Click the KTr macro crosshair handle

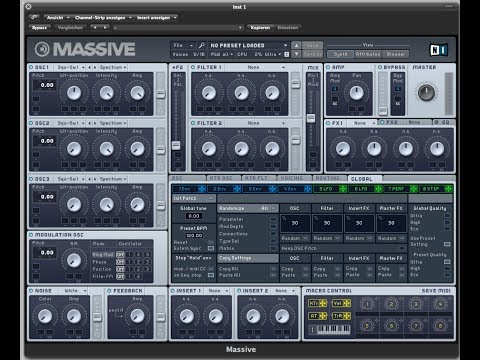pyautogui.click(x=323, y=303)
